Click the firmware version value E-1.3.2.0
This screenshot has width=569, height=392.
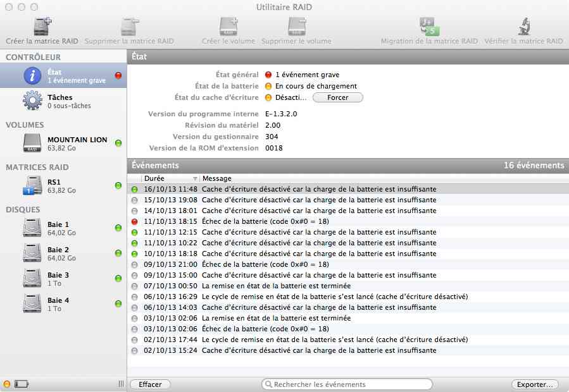coord(281,114)
